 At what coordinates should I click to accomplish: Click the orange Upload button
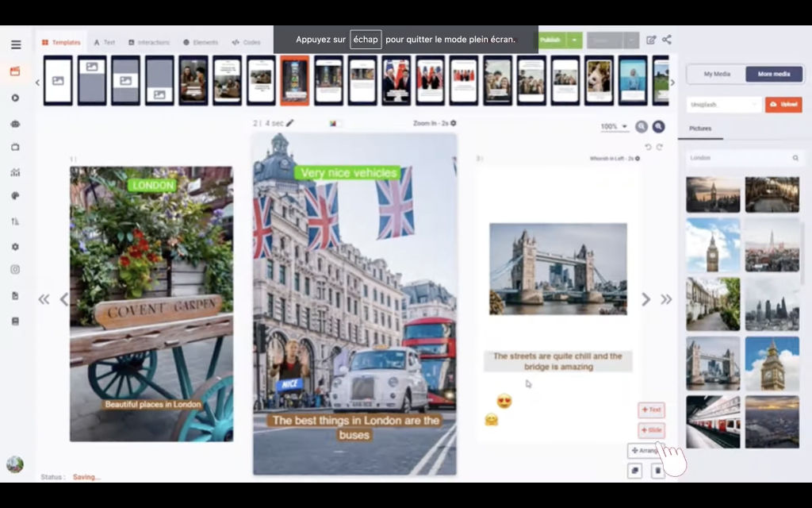pyautogui.click(x=783, y=105)
